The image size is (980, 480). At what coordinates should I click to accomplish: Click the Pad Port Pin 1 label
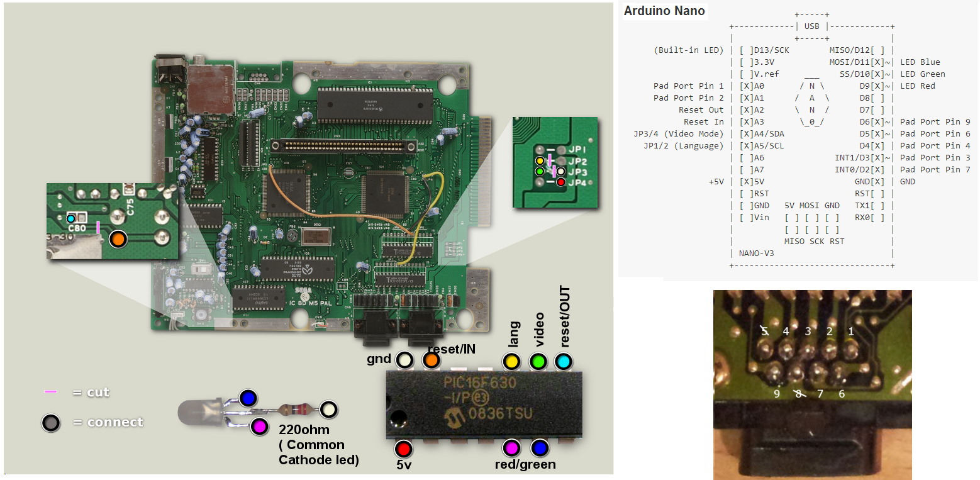689,86
